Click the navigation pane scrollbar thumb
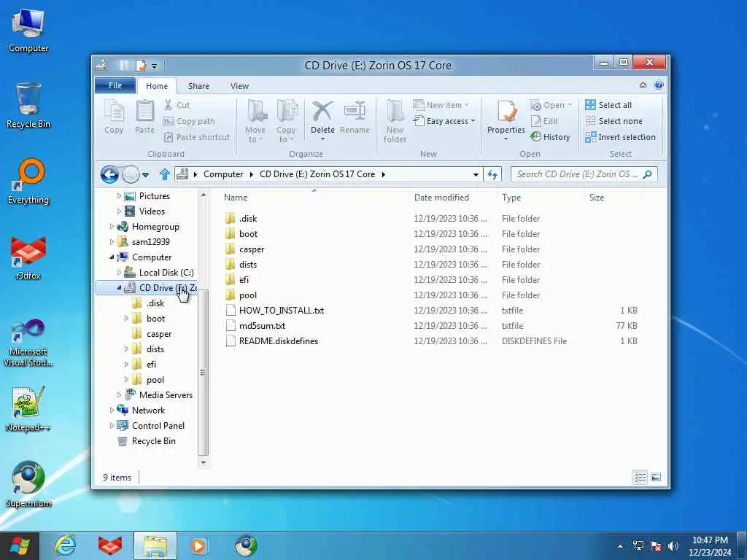 [203, 372]
